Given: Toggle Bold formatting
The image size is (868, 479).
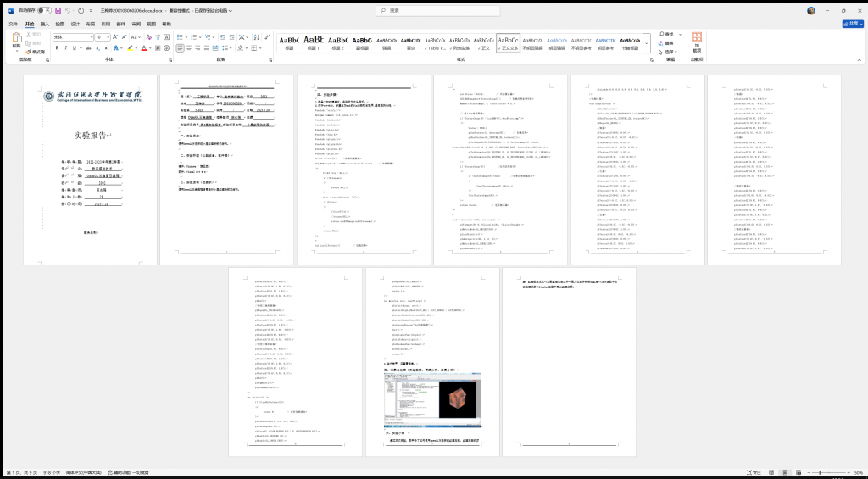Looking at the screenshot, I should [57, 48].
